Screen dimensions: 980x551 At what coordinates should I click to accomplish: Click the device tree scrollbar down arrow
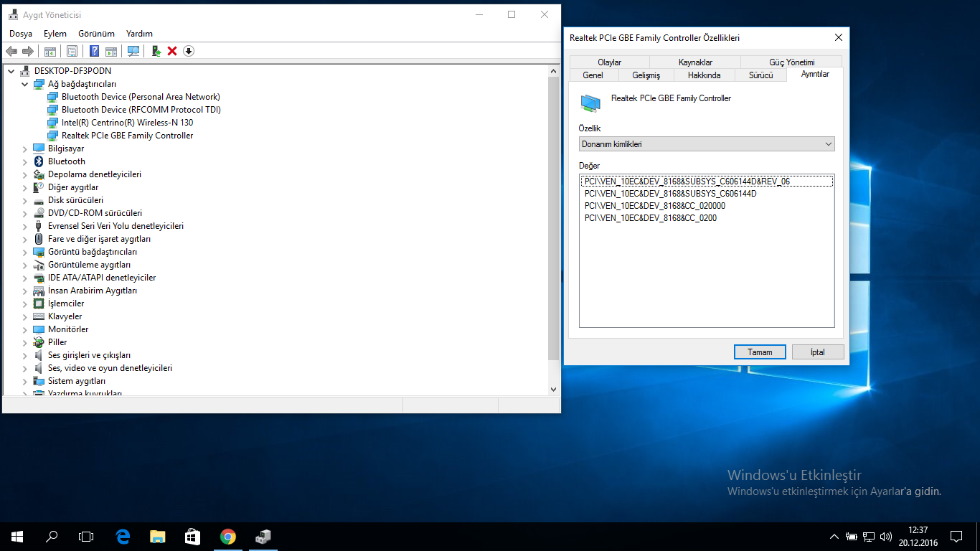553,389
